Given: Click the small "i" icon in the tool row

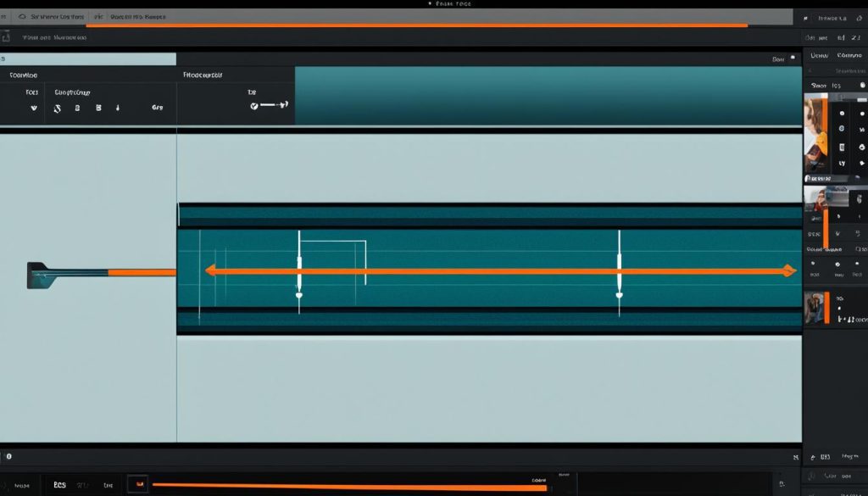Looking at the screenshot, I should pos(118,108).
